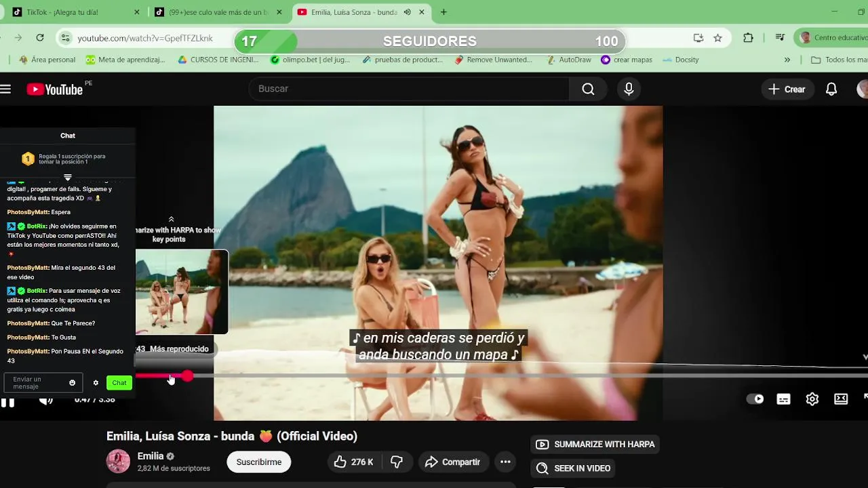The width and height of the screenshot is (868, 488).
Task: Open the YouTube guide hamburger menu
Action: tap(5, 89)
